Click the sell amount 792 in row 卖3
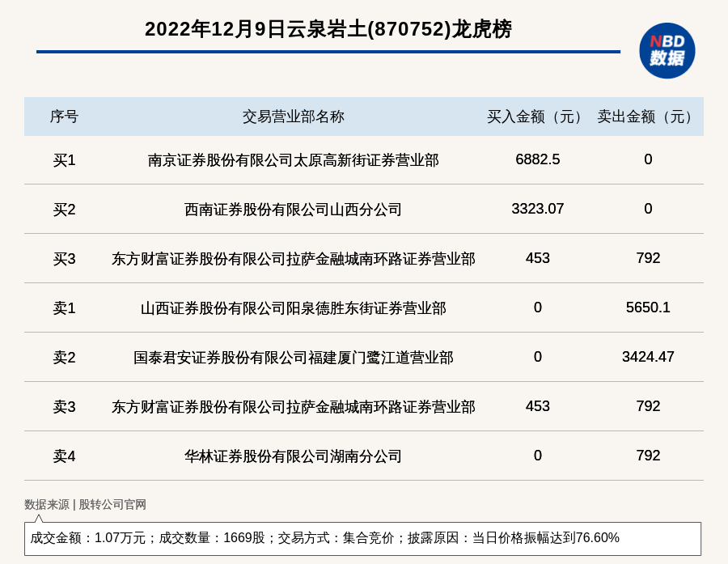 648,406
